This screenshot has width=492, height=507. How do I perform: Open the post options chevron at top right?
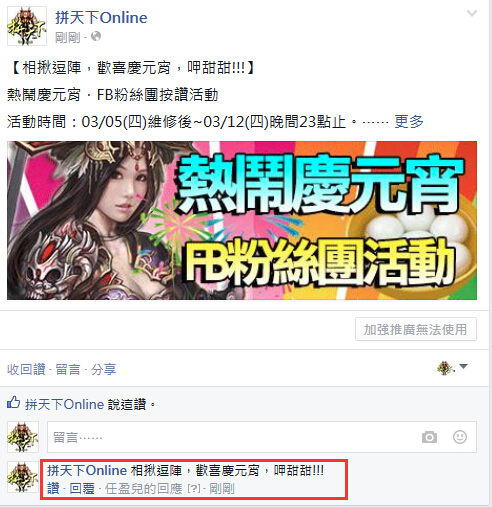click(471, 13)
